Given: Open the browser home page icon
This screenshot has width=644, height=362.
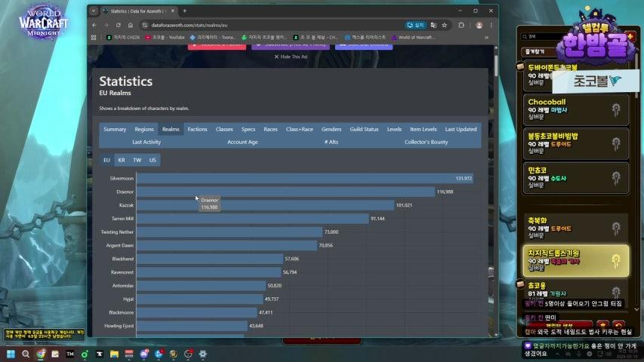Looking at the screenshot, I should click(131, 25).
